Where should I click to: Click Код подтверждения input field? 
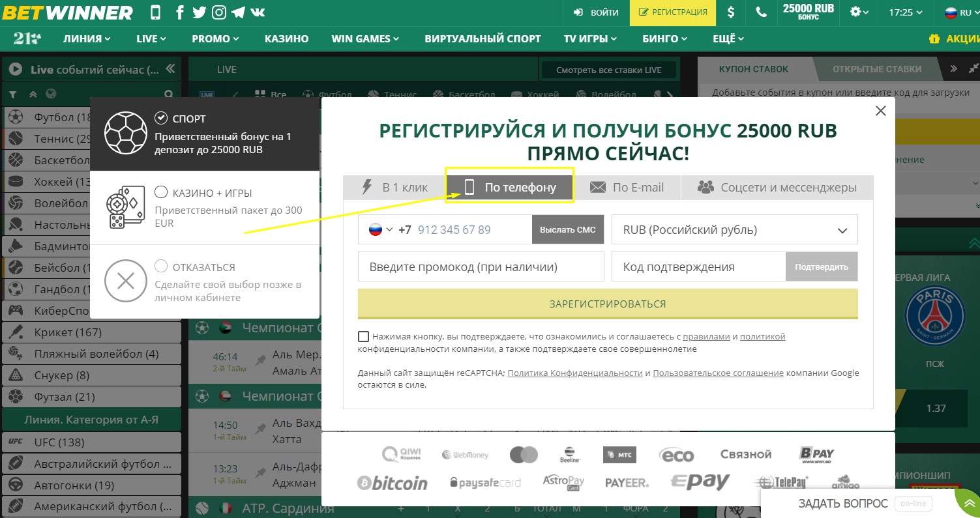pos(698,267)
